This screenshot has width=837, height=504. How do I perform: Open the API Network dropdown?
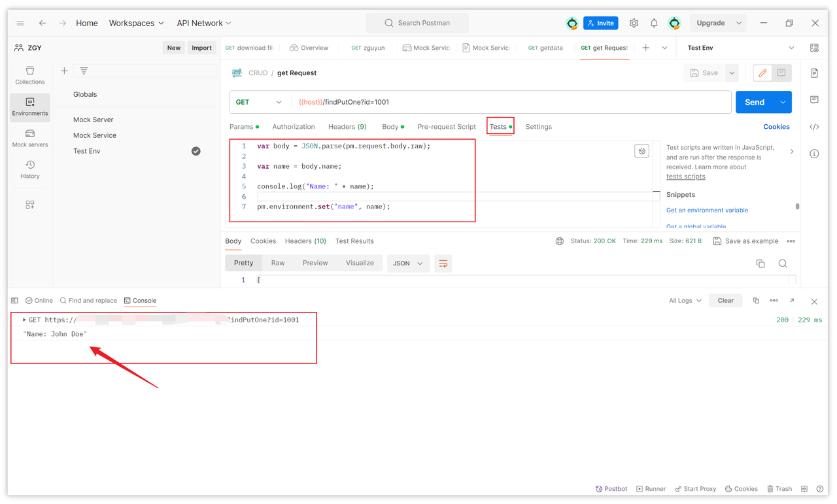204,23
